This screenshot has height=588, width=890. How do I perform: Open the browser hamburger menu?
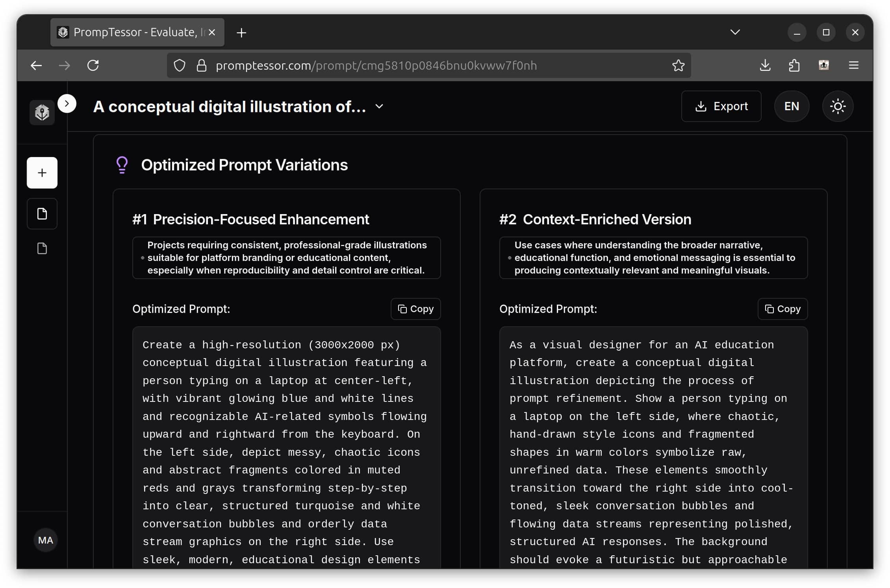tap(853, 65)
